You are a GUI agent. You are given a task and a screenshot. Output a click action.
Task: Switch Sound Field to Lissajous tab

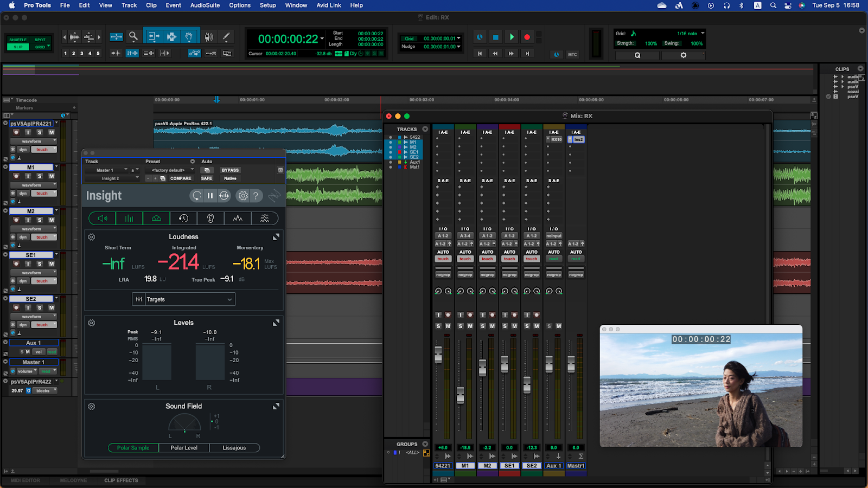234,448
